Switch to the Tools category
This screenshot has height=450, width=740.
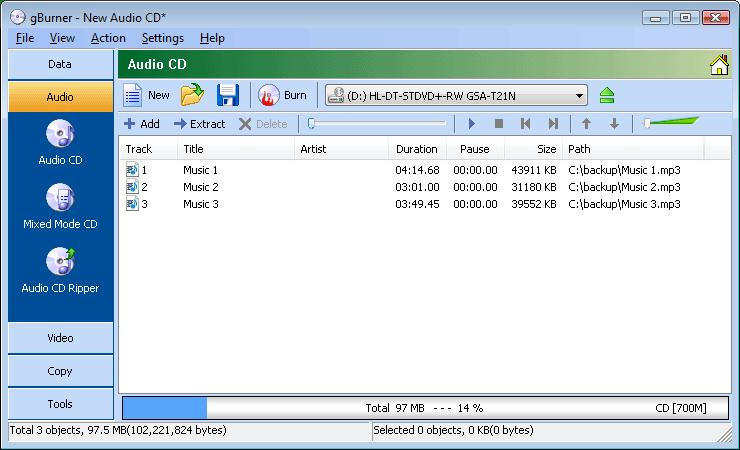coord(60,404)
